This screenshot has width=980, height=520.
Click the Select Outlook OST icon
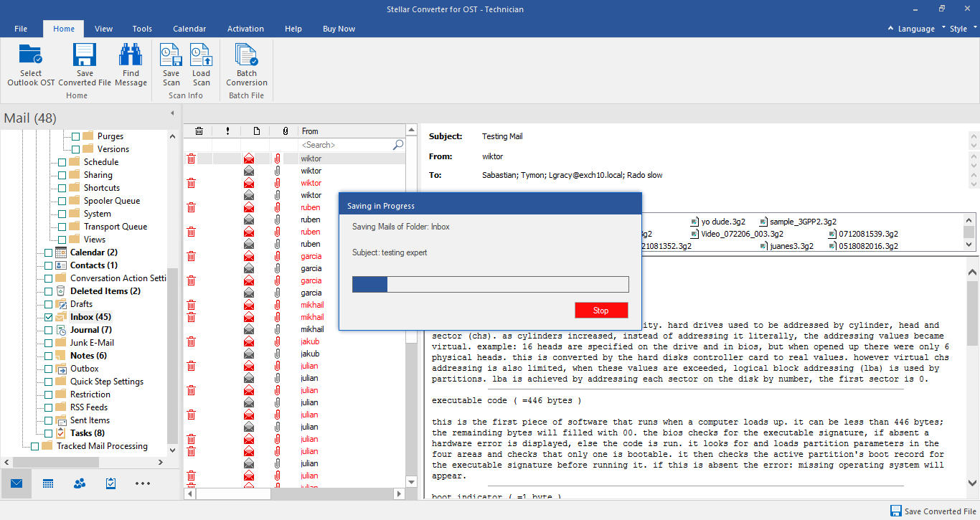pyautogui.click(x=31, y=55)
